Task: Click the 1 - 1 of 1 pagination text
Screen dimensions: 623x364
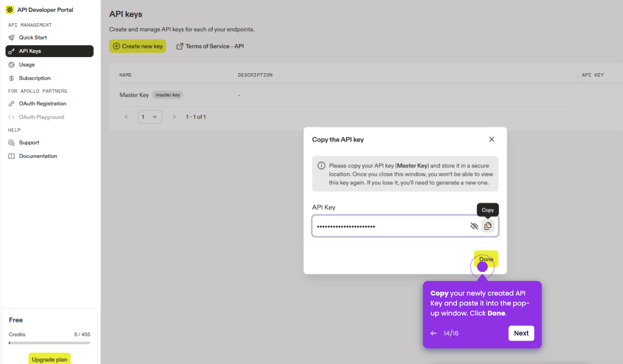Action: point(196,117)
